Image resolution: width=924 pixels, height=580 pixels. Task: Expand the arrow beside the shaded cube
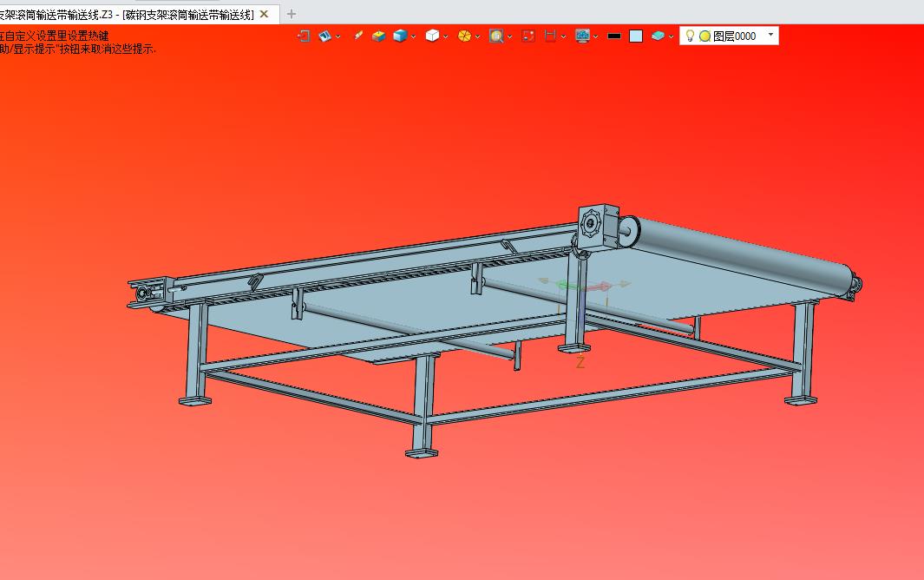[414, 36]
